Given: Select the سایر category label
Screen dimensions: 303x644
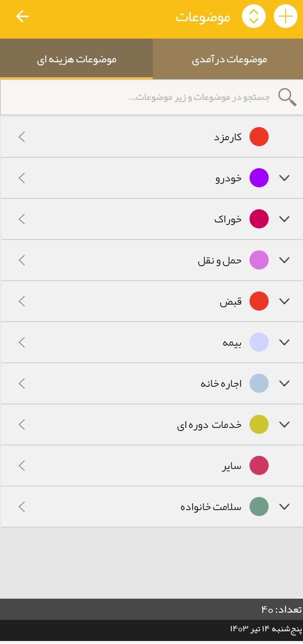Looking at the screenshot, I should tap(231, 466).
